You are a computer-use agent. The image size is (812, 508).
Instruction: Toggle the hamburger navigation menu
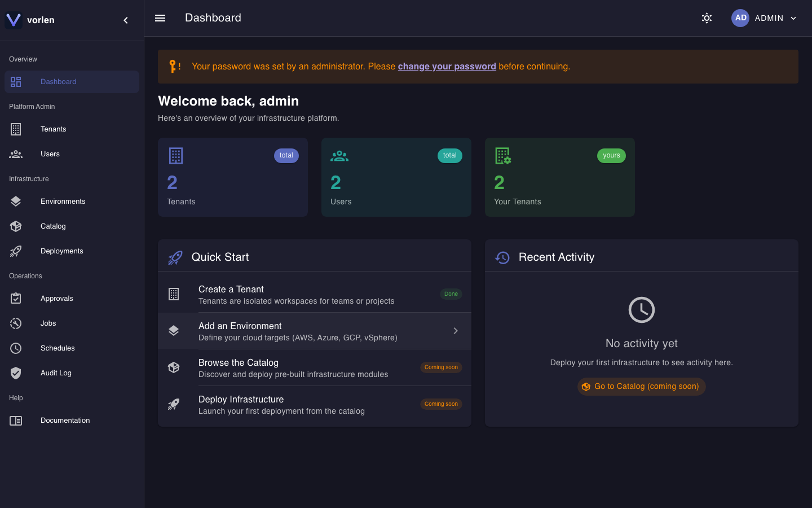click(160, 18)
